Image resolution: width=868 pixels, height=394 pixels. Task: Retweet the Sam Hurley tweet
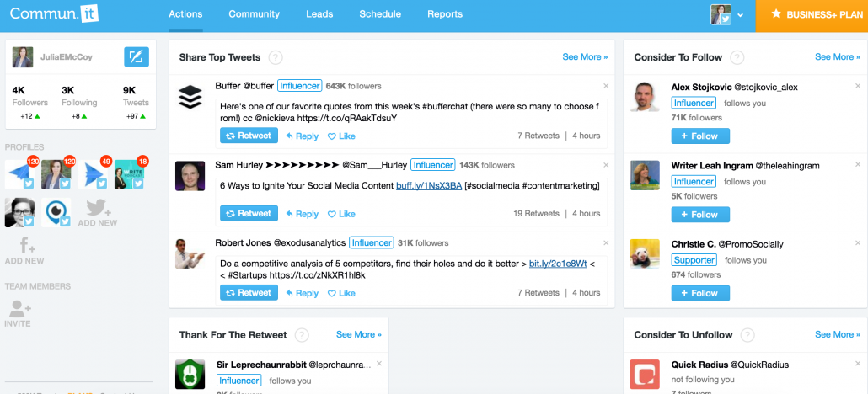[x=249, y=214]
